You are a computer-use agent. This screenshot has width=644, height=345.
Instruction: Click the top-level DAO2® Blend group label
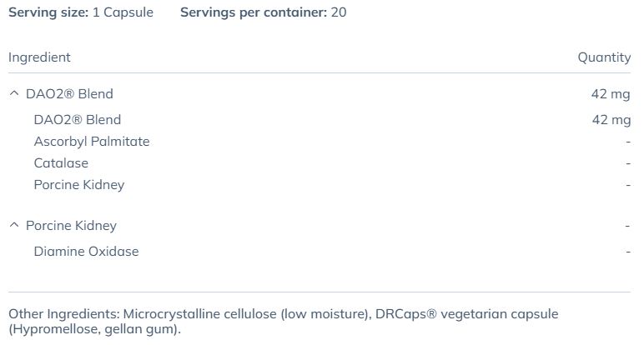(69, 94)
